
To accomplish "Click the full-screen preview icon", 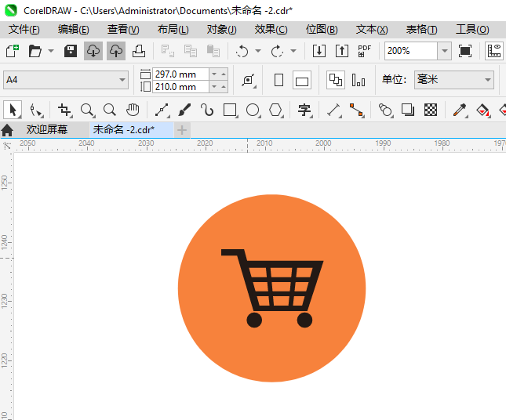I will 465,51.
